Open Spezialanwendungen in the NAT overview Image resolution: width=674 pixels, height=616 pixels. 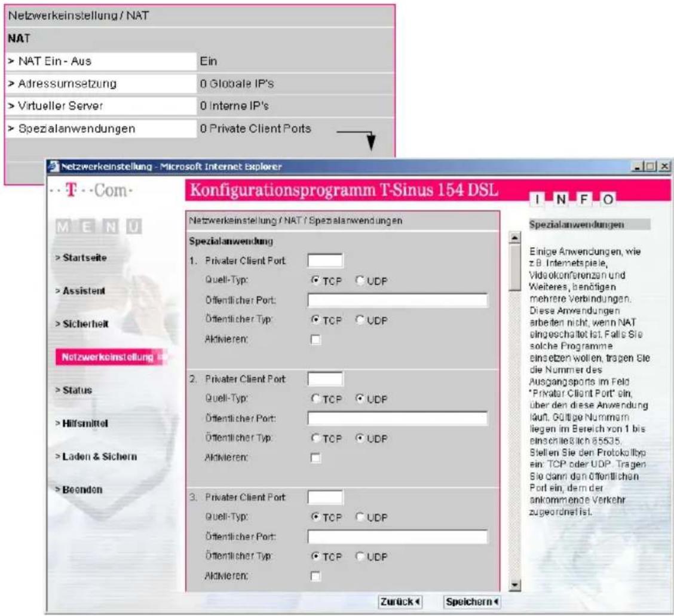102,128
